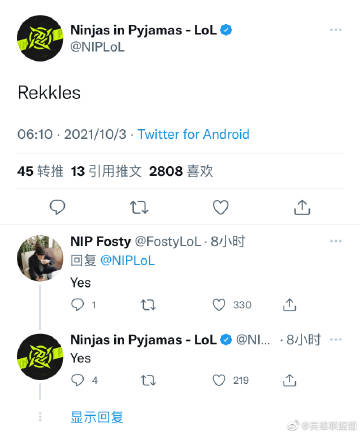Open more options for the main tweet

click(335, 30)
